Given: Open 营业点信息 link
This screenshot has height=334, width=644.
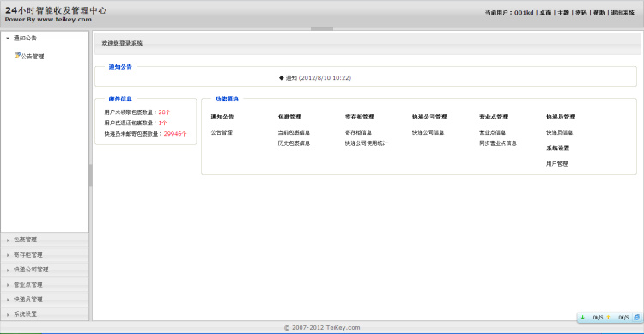Looking at the screenshot, I should pos(492,132).
